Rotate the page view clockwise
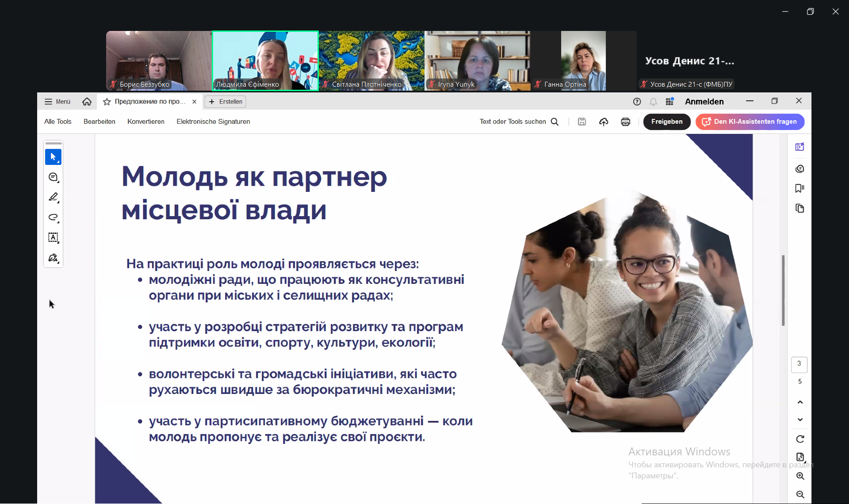This screenshot has height=504, width=849. pos(800,439)
